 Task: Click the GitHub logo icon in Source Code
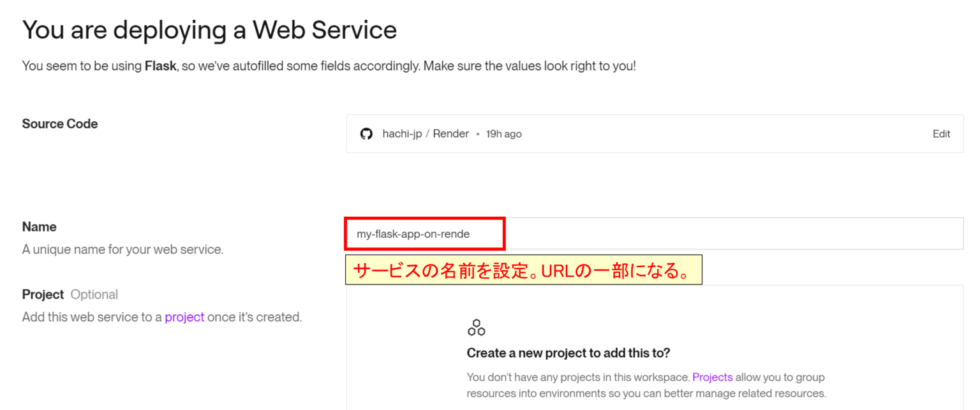pyautogui.click(x=366, y=134)
